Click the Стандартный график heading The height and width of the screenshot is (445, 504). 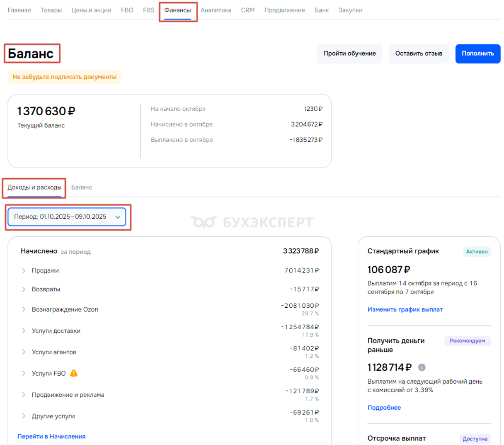pos(403,251)
